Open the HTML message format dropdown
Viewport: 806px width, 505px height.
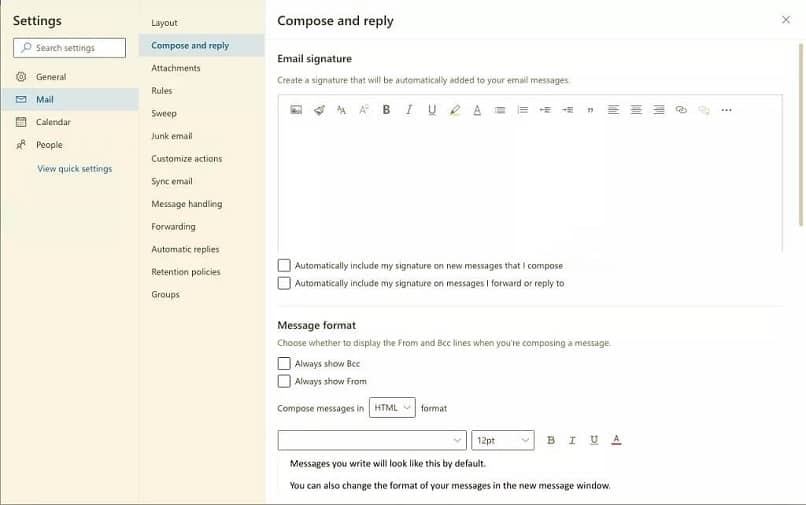(x=392, y=408)
